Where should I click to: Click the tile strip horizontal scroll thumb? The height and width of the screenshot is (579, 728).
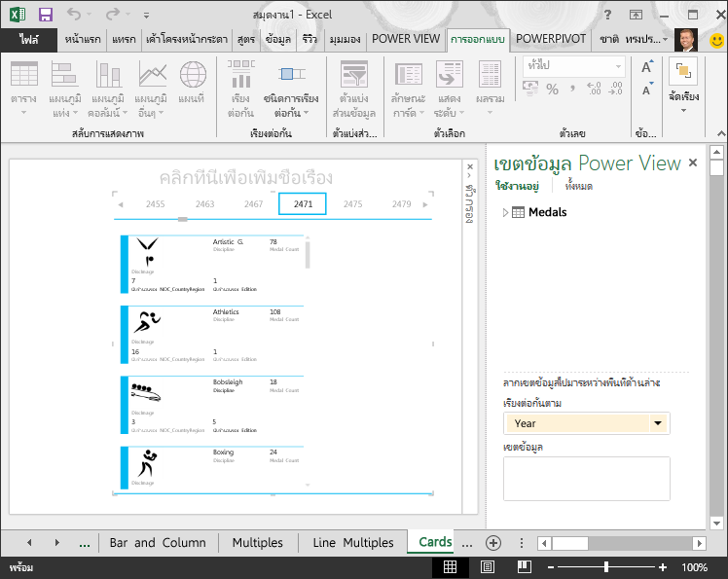tap(183, 219)
